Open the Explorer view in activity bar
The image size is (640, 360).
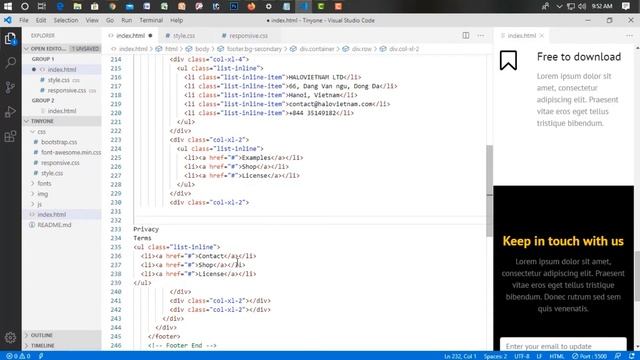[10, 38]
